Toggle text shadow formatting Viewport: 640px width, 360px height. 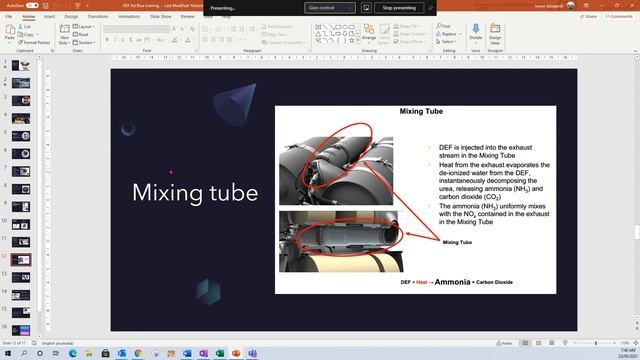[131, 40]
